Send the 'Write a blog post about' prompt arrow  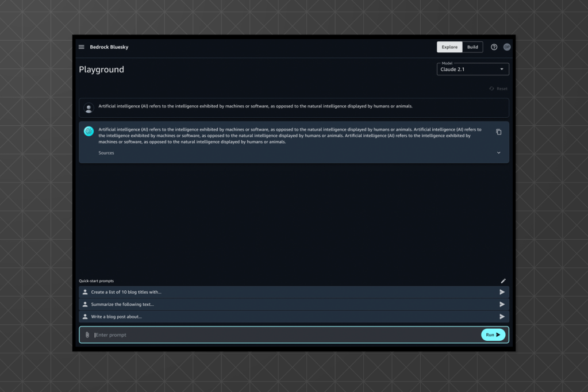coord(502,317)
